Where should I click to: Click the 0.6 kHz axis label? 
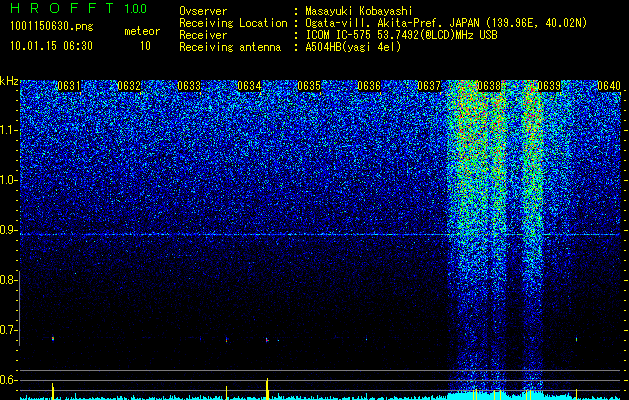8,380
